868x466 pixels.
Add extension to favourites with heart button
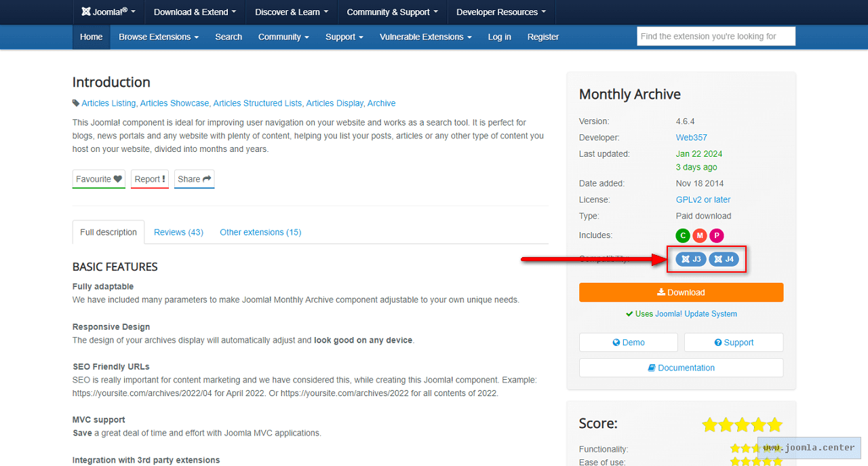point(99,179)
